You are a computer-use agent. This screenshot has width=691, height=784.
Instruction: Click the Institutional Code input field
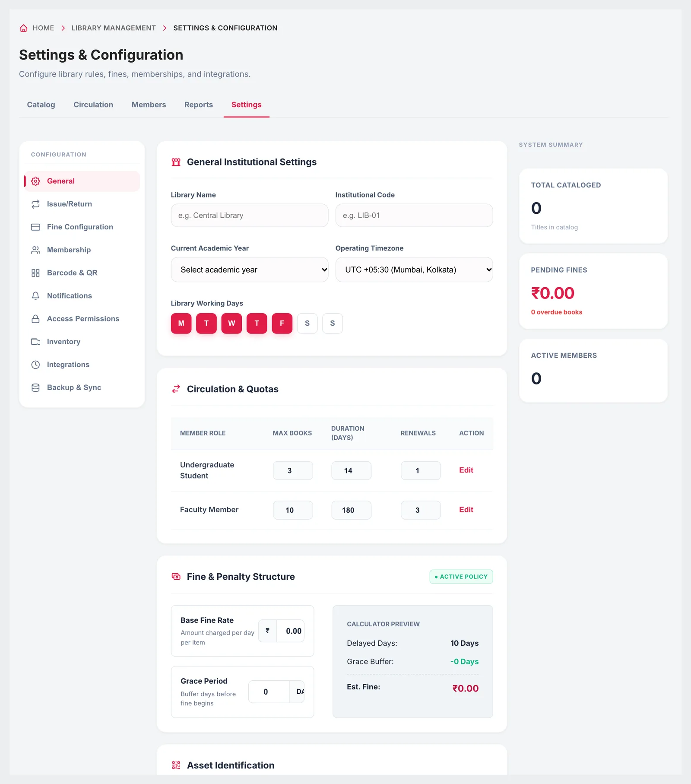(x=414, y=216)
